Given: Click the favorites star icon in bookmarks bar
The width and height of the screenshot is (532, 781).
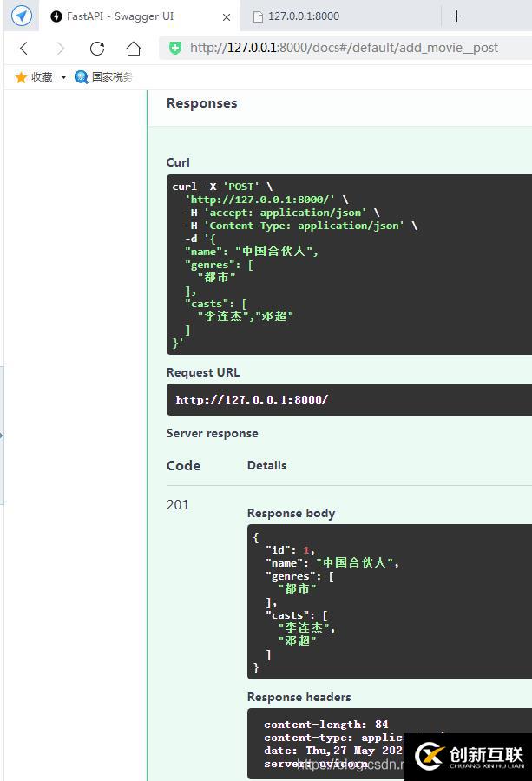Looking at the screenshot, I should coord(21,76).
